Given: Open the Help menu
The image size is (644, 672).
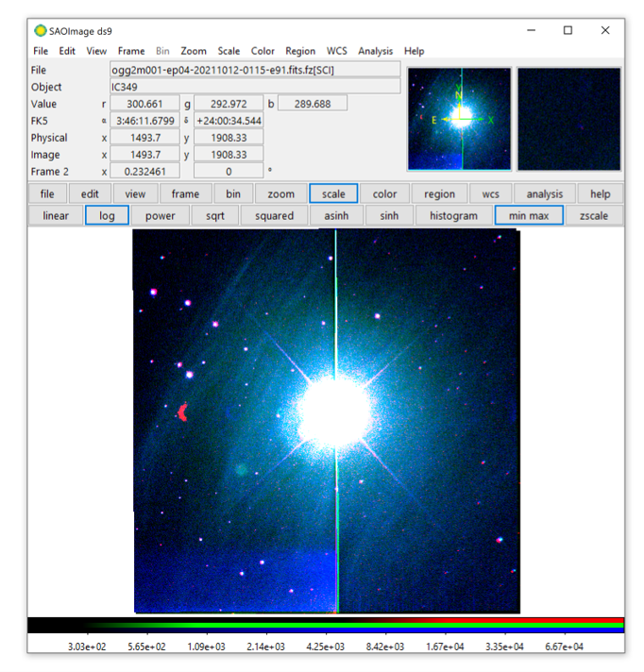Looking at the screenshot, I should 415,51.
